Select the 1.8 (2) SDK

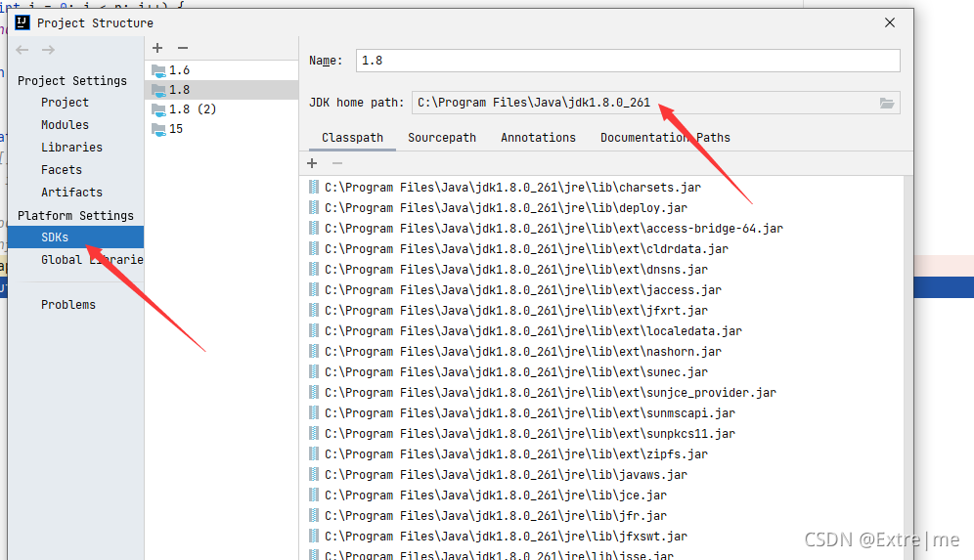coord(222,109)
